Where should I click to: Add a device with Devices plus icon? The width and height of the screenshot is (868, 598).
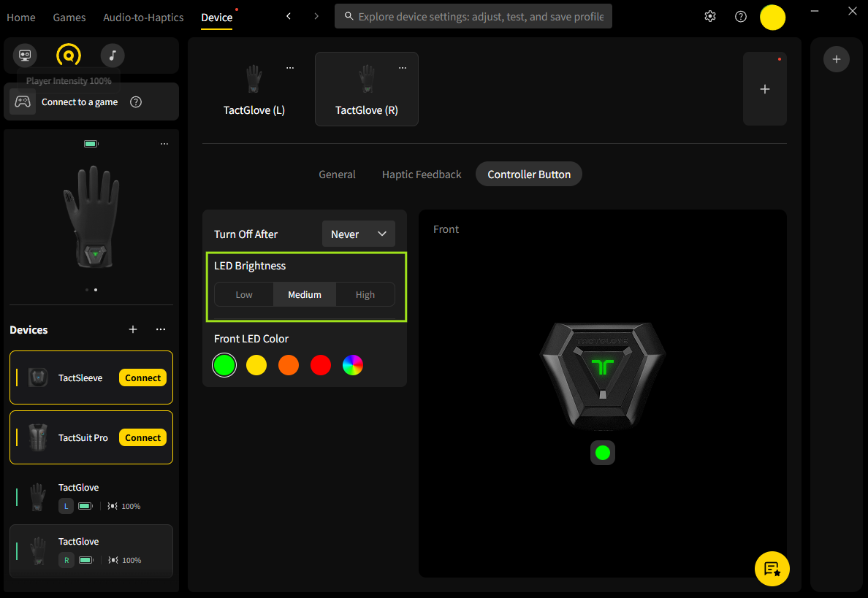[x=133, y=329]
